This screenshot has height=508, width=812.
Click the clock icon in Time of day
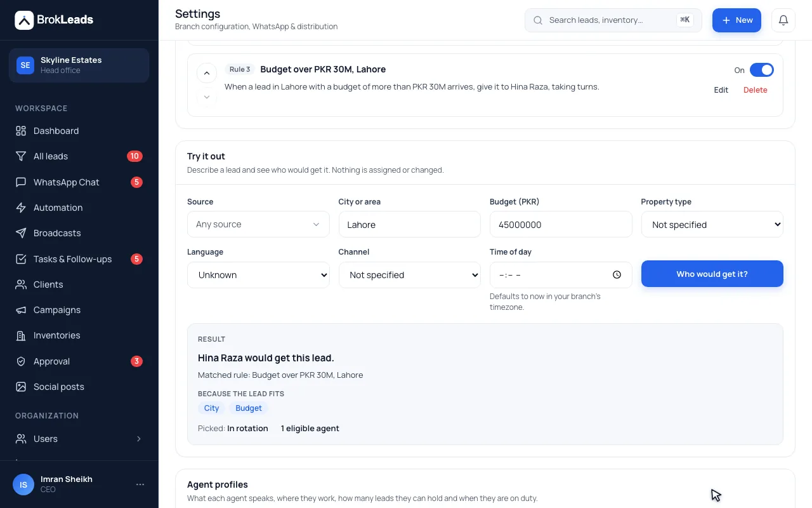click(x=617, y=275)
